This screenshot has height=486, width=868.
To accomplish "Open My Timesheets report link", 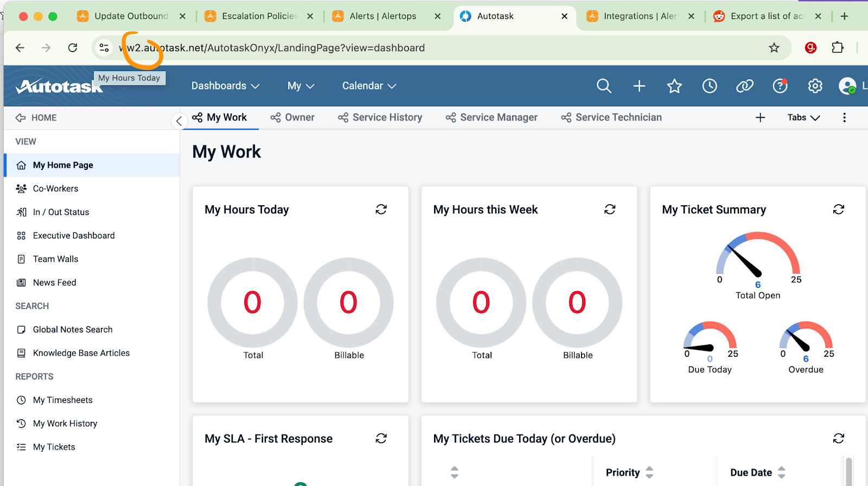I will (x=62, y=400).
